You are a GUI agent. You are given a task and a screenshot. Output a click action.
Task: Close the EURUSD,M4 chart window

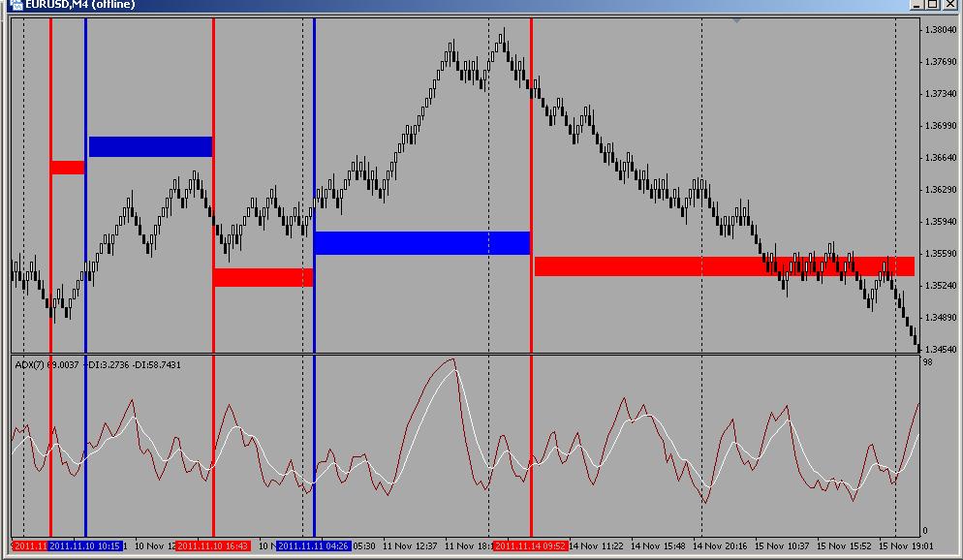coord(950,4)
